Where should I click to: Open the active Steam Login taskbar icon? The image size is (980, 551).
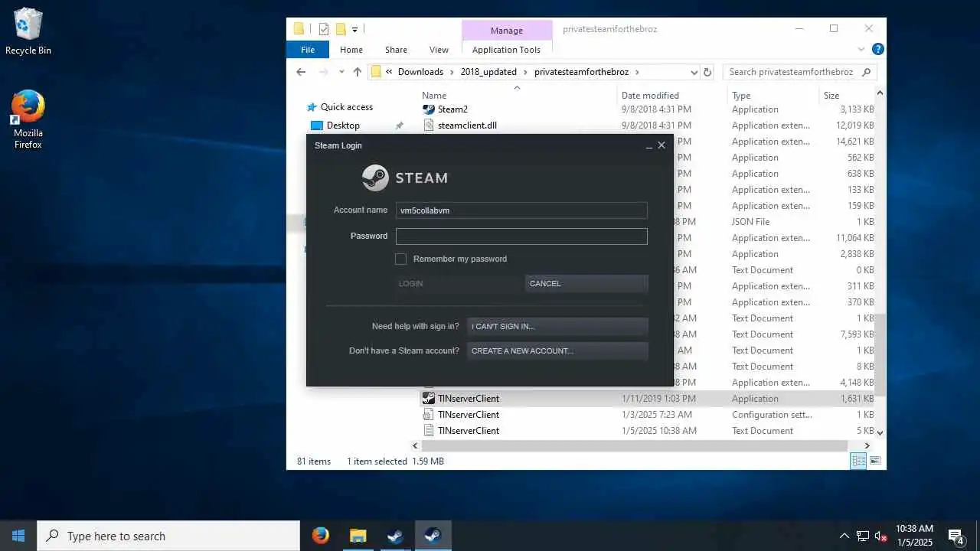(433, 536)
